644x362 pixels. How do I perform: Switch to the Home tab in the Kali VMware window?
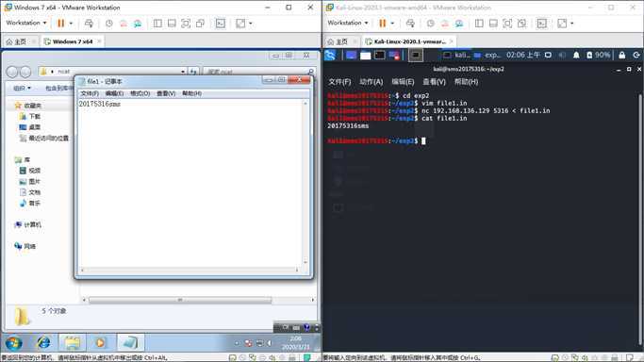339,41
